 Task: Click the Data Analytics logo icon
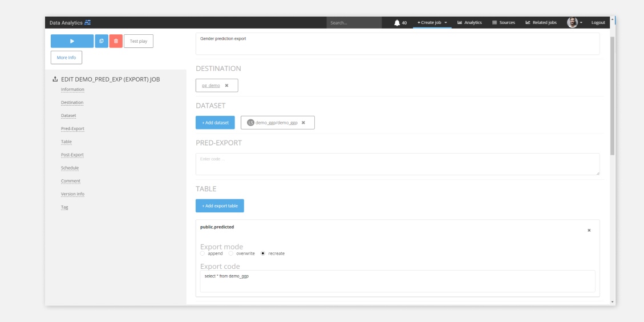click(x=87, y=22)
